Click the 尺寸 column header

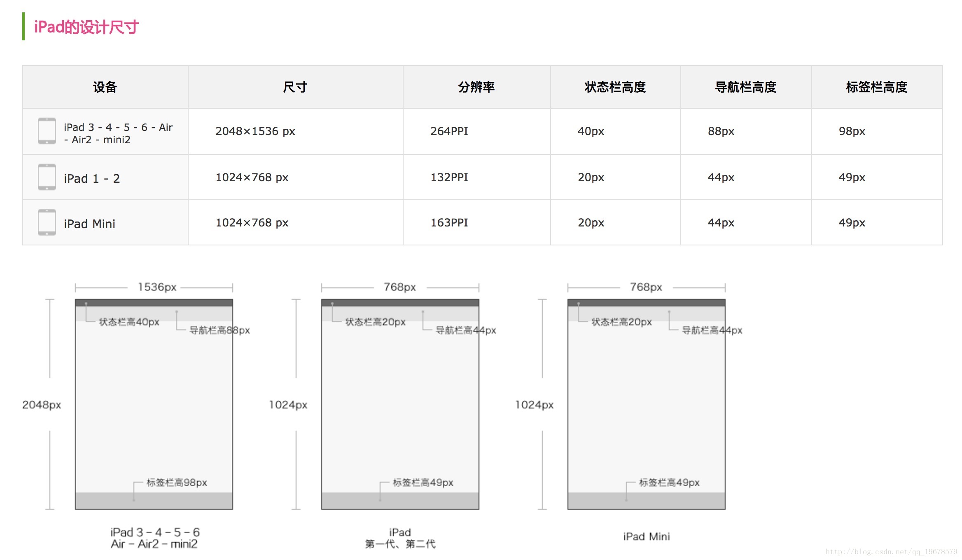[x=295, y=87]
